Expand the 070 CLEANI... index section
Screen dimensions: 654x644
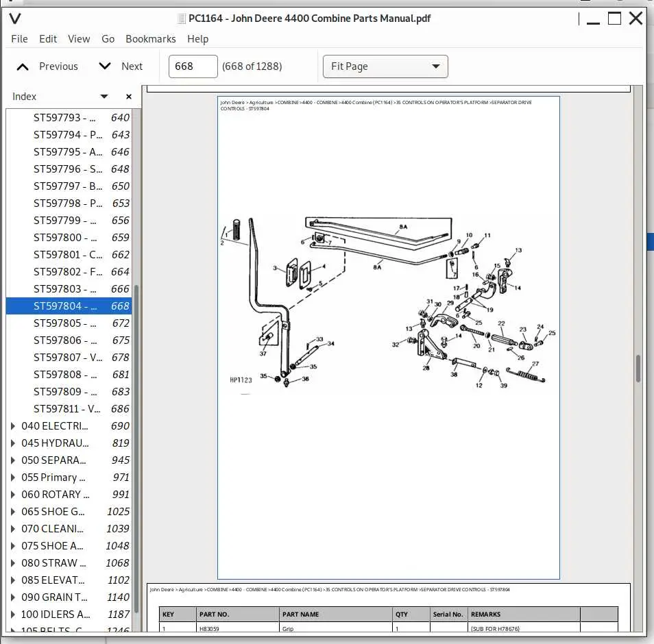[x=13, y=528]
